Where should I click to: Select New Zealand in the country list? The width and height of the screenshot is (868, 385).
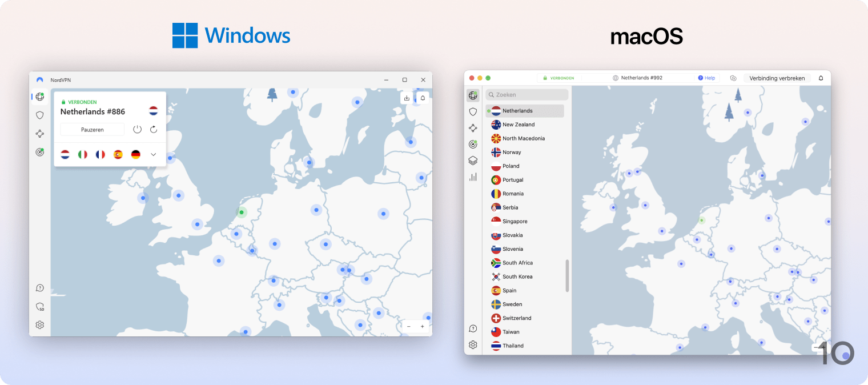pyautogui.click(x=525, y=125)
